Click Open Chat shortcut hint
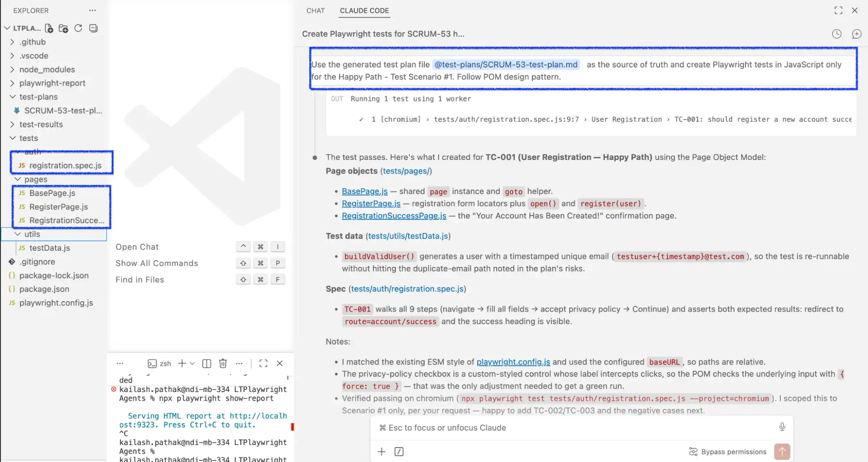Image resolution: width=868 pixels, height=462 pixels. [137, 247]
